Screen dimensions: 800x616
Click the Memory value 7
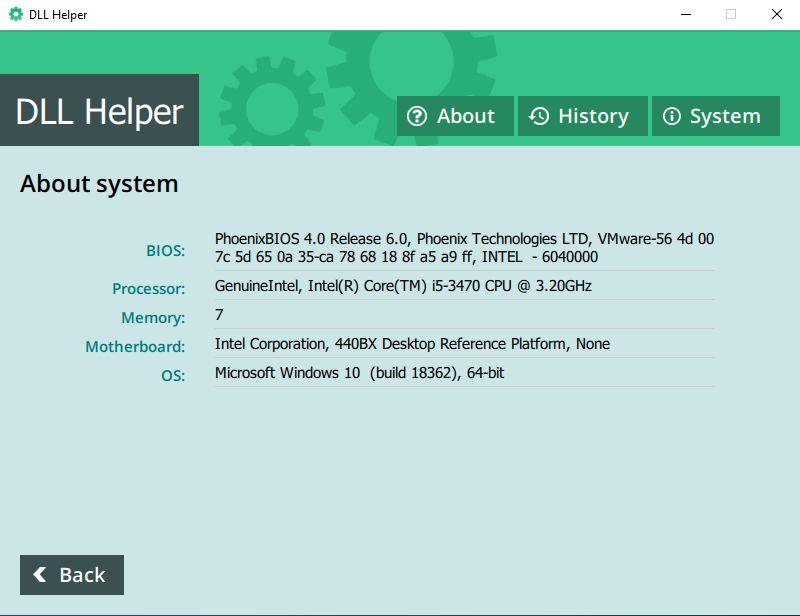219,314
